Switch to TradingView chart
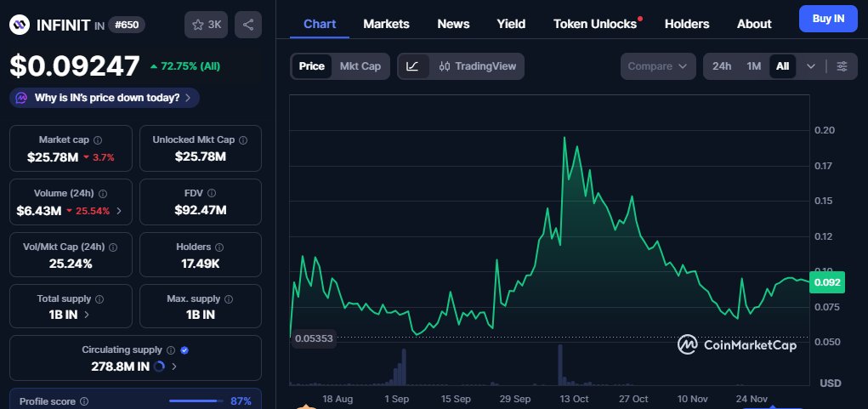The height and width of the screenshot is (409, 868). 477,66
